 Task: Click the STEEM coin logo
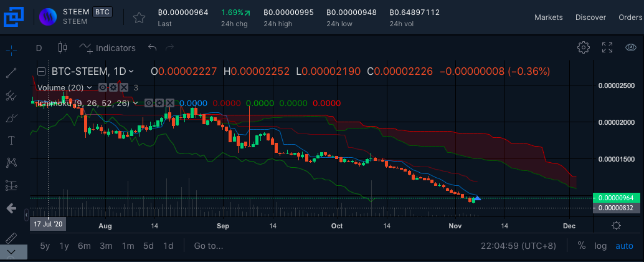click(x=47, y=17)
